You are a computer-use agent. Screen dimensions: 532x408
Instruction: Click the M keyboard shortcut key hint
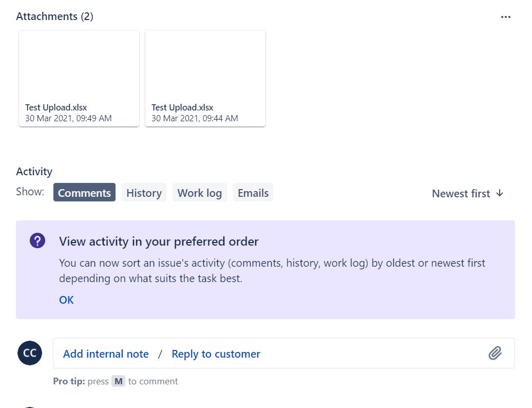point(119,381)
